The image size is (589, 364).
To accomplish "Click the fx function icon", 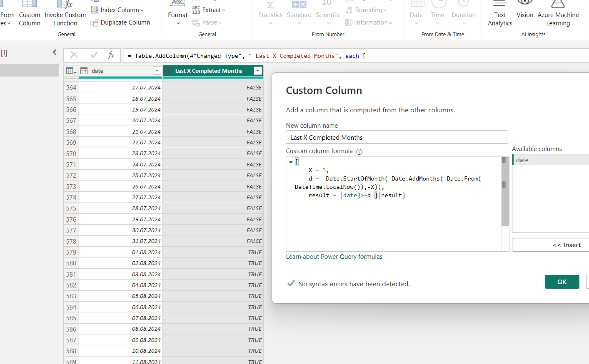I will point(111,55).
